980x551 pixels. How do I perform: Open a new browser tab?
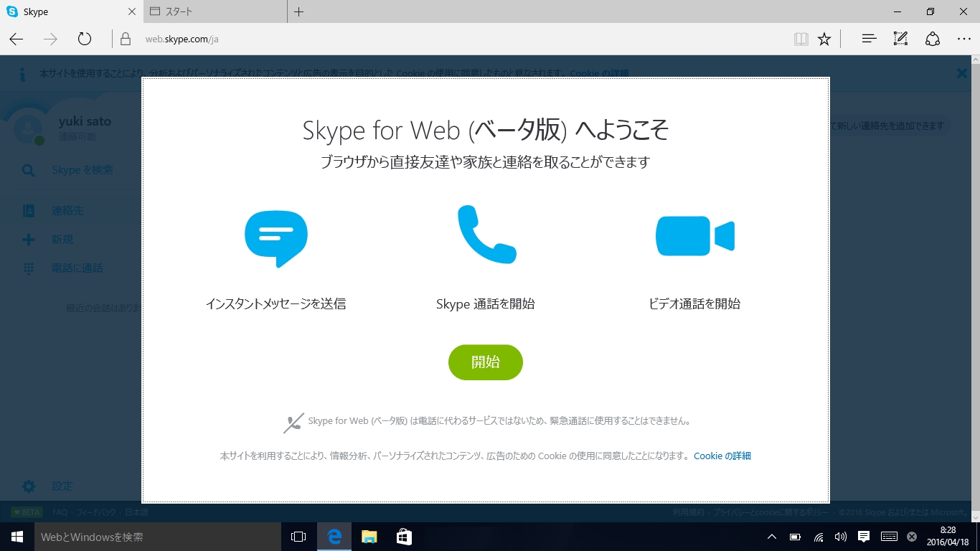click(x=299, y=11)
